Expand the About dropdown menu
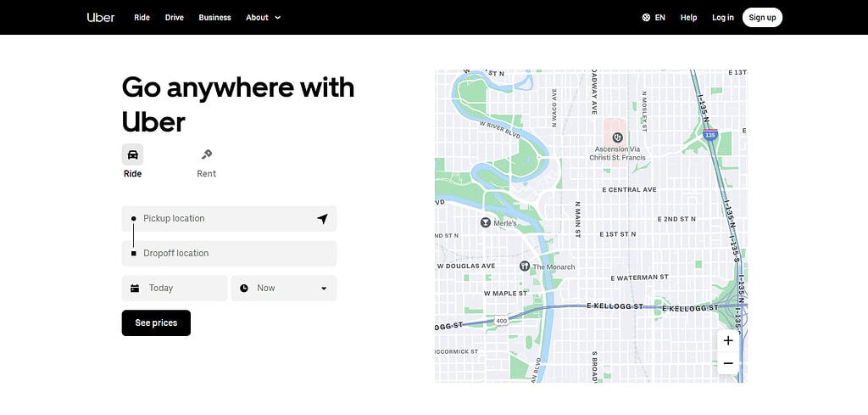The image size is (868, 415). [263, 17]
